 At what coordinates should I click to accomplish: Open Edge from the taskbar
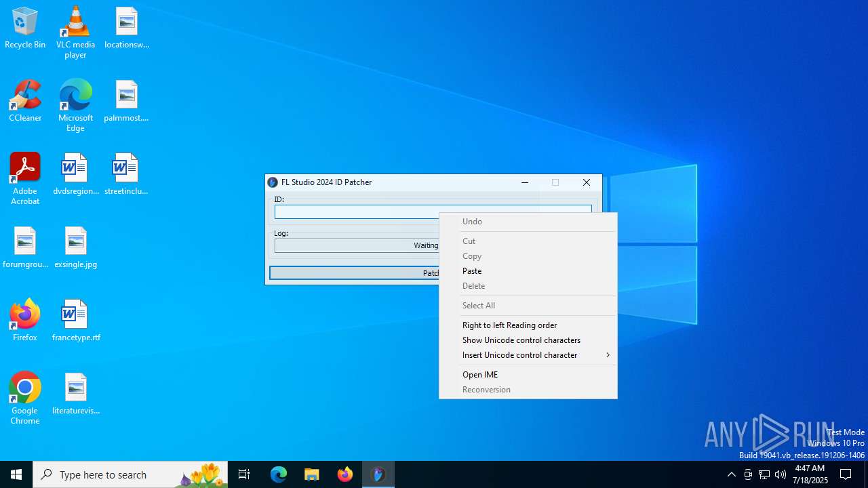[x=279, y=474]
